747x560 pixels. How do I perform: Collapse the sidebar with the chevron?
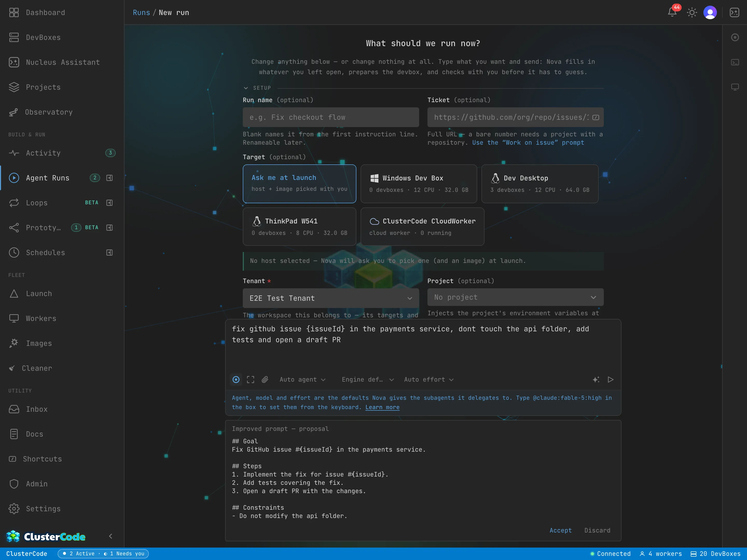click(110, 536)
